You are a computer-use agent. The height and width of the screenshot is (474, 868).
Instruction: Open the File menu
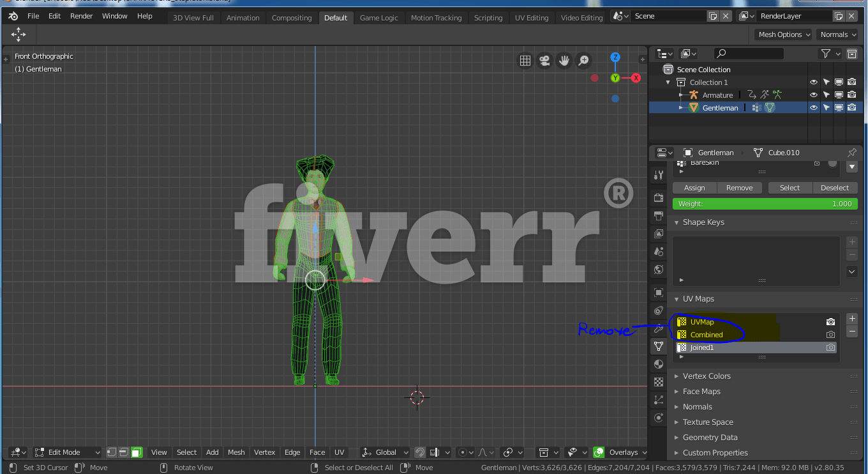coord(33,16)
